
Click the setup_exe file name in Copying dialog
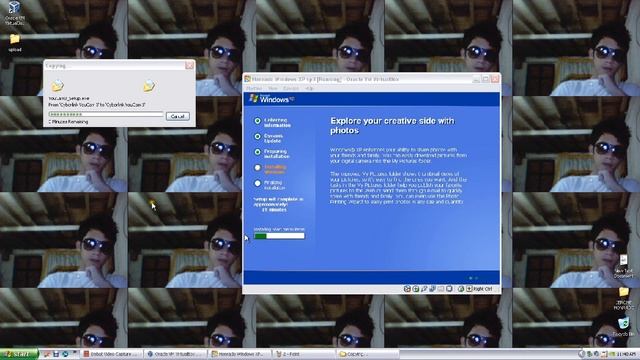pos(69,98)
